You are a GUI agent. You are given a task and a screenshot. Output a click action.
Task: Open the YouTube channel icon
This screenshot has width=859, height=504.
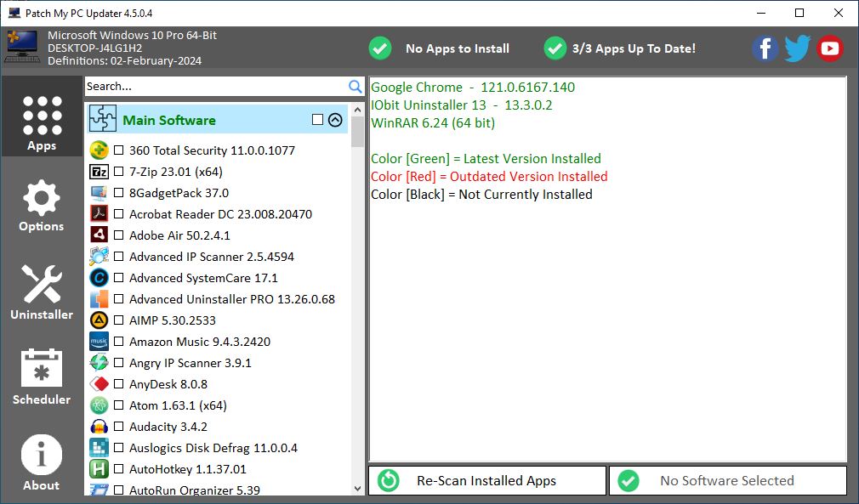coord(829,48)
